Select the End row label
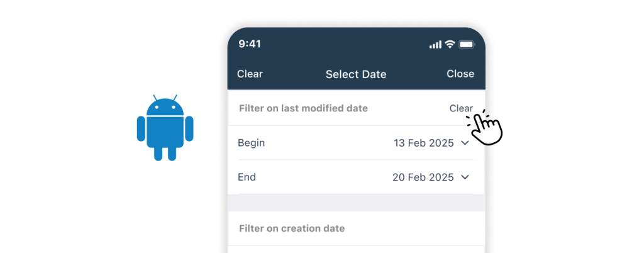Viewport: 644px width, 253px height. coord(247,177)
